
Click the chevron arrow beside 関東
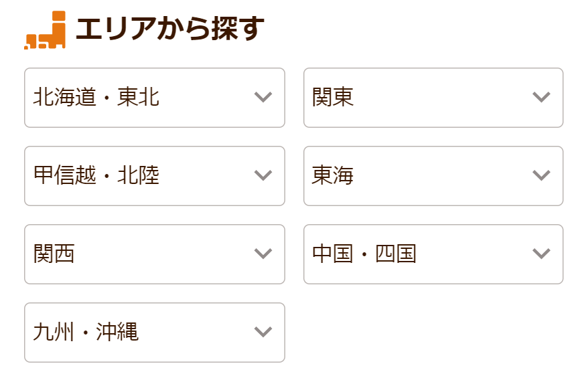pyautogui.click(x=541, y=98)
